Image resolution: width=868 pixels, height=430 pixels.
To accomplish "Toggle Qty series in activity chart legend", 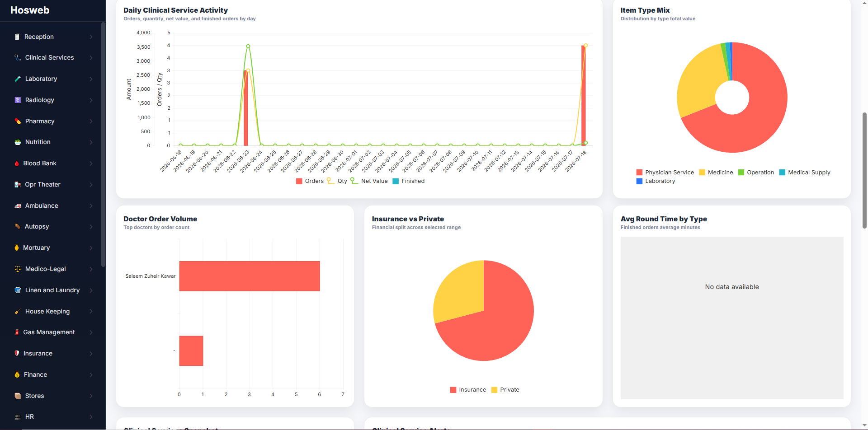I will tap(337, 181).
